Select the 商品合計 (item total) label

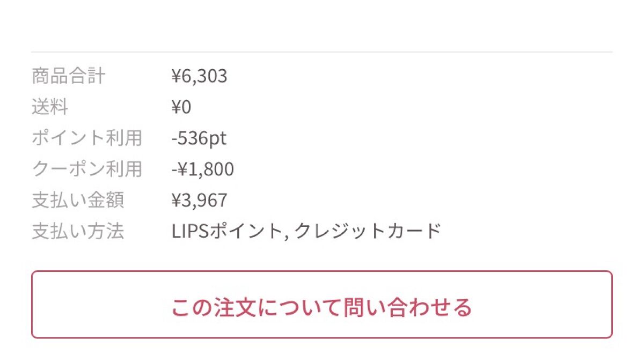coord(68,77)
